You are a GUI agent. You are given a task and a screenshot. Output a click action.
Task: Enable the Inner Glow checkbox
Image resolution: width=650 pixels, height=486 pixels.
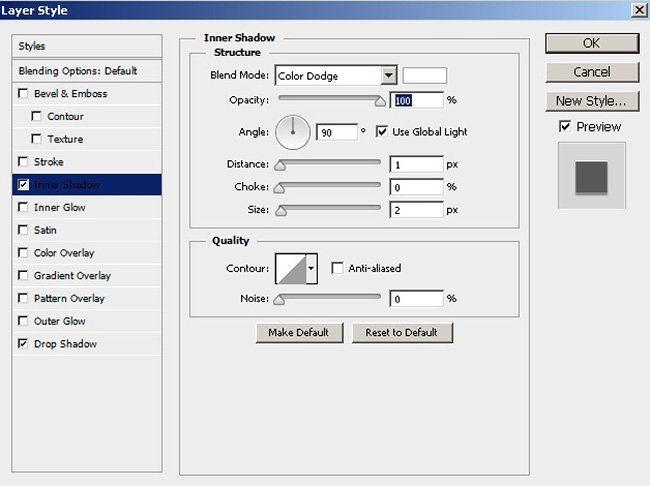pos(23,207)
